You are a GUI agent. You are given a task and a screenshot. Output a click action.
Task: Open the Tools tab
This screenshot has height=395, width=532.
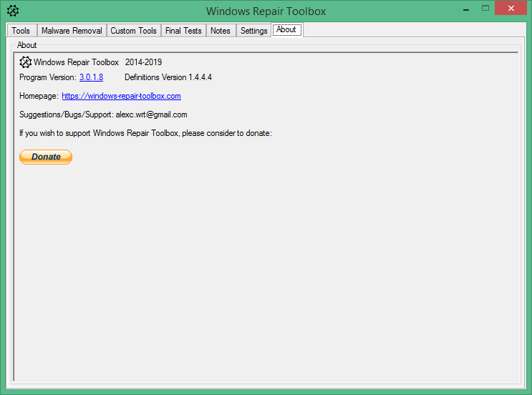21,31
